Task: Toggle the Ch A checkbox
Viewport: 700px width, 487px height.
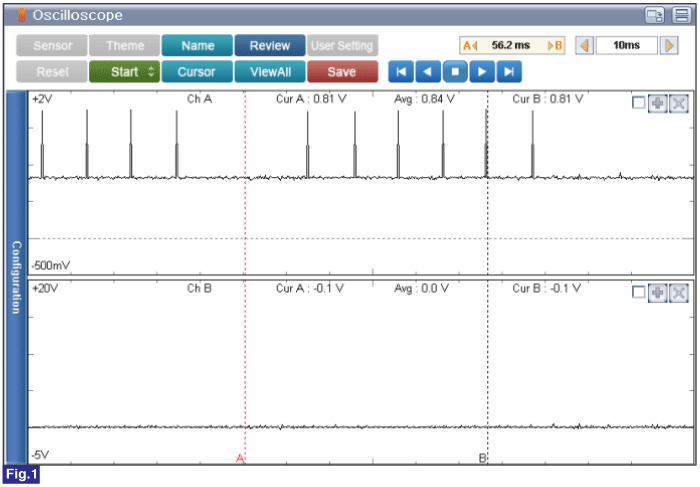Action: [x=639, y=103]
